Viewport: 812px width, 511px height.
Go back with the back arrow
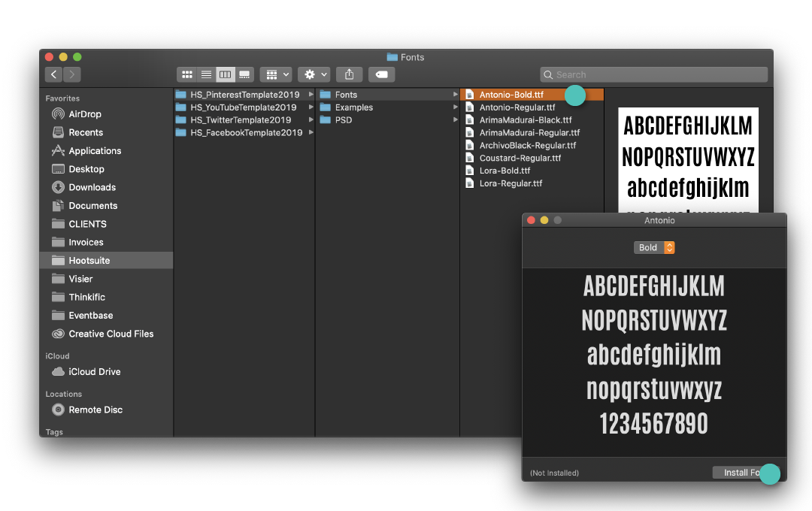(53, 74)
